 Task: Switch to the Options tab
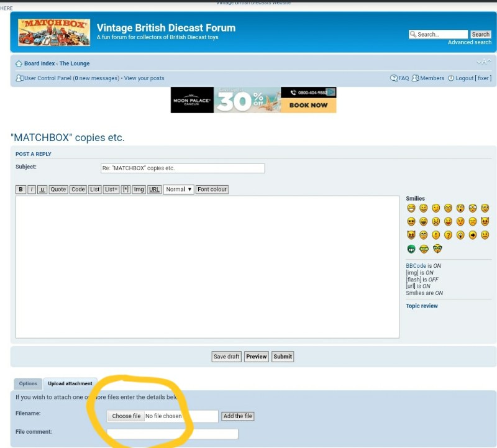[x=28, y=383]
